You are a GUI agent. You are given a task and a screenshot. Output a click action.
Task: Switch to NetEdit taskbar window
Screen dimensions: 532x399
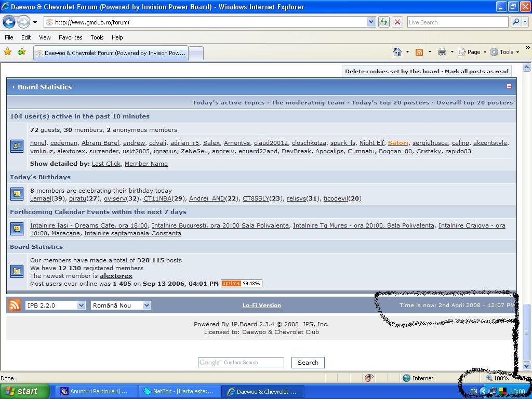(179, 392)
